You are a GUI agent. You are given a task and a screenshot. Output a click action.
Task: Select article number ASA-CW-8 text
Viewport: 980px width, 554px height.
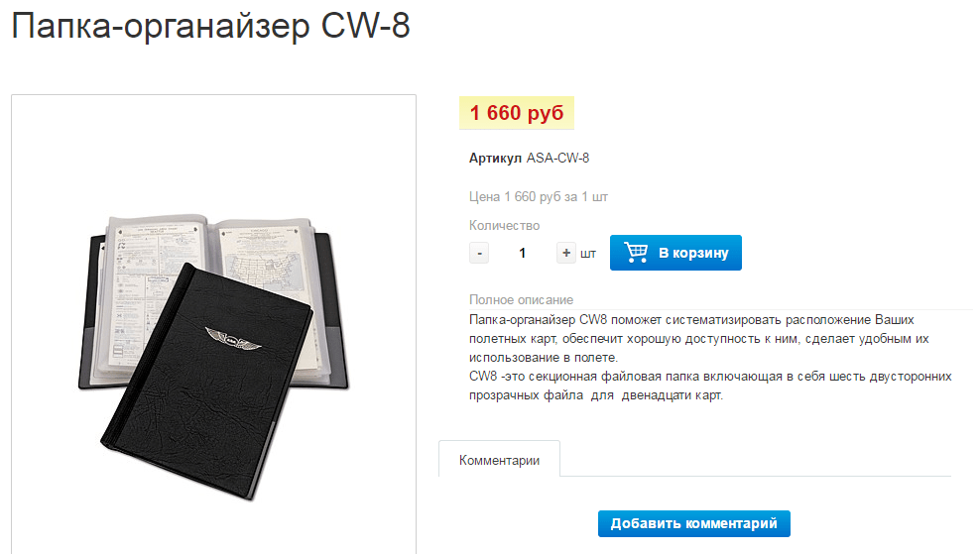(x=557, y=158)
